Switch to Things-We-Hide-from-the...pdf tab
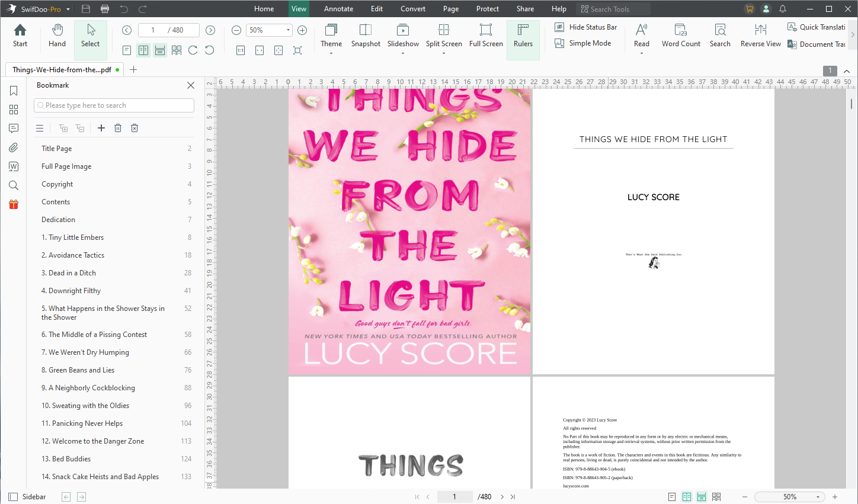This screenshot has height=504, width=858. (x=65, y=70)
